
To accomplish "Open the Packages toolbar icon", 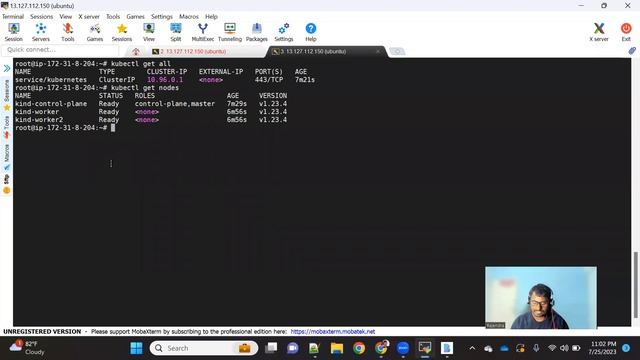I will (257, 32).
